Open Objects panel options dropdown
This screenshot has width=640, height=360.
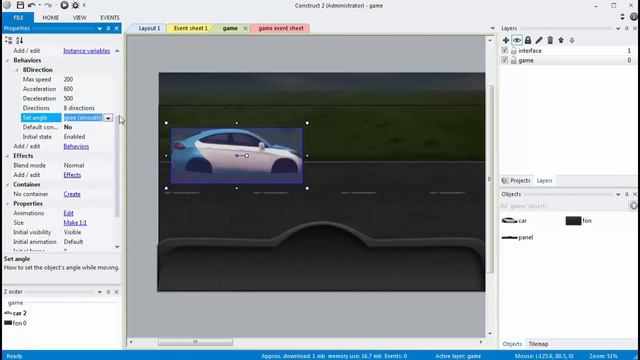[x=618, y=195]
